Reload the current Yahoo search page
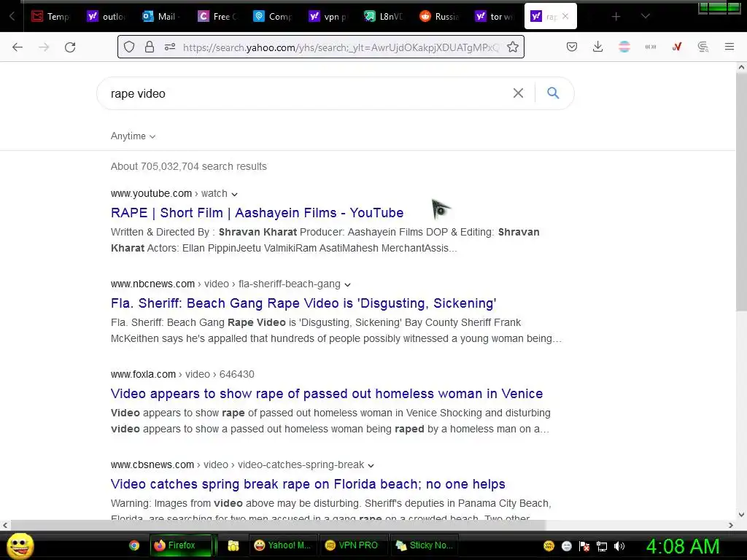Viewport: 747px width, 560px height. (70, 47)
